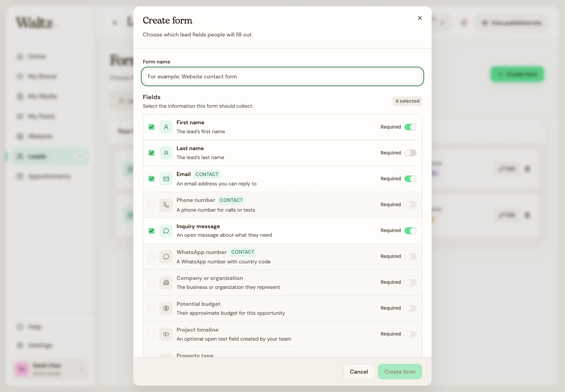Click the Company or organization building icon
565x392 pixels.
[x=166, y=282]
